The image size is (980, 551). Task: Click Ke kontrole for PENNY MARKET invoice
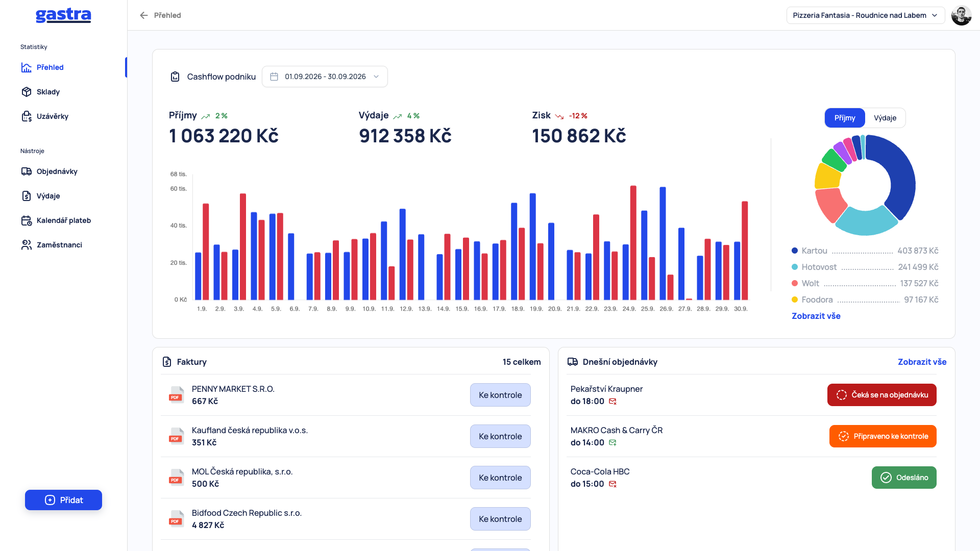[x=500, y=395]
